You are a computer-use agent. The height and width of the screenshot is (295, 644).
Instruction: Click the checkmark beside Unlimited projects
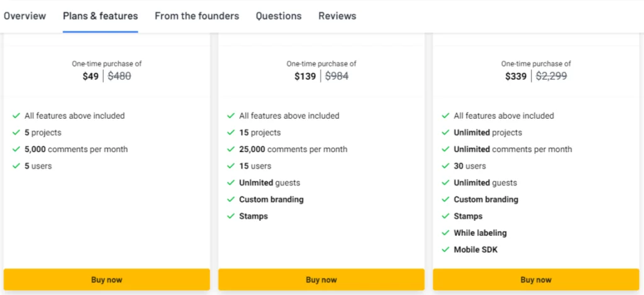(446, 133)
